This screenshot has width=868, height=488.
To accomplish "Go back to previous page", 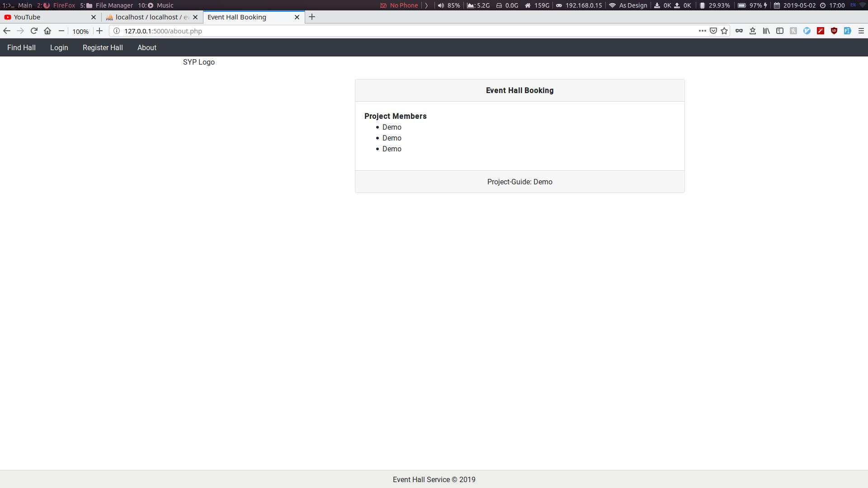I will coord(7,31).
